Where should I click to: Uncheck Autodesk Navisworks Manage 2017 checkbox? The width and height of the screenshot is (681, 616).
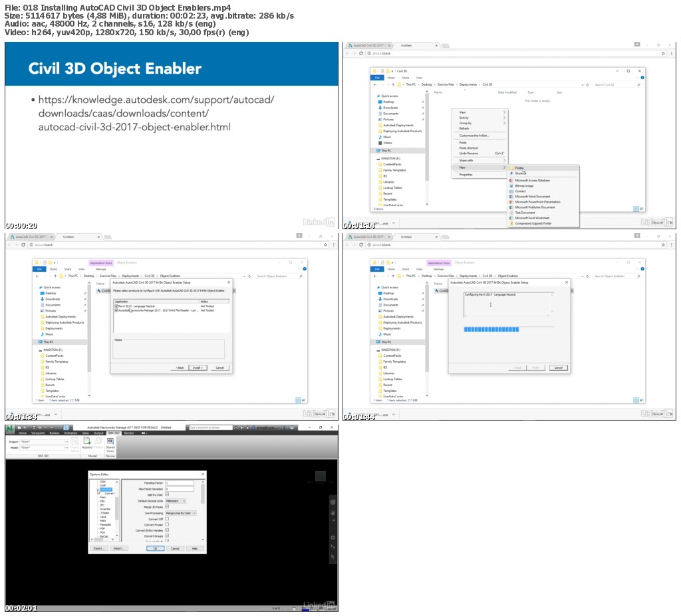(x=116, y=310)
